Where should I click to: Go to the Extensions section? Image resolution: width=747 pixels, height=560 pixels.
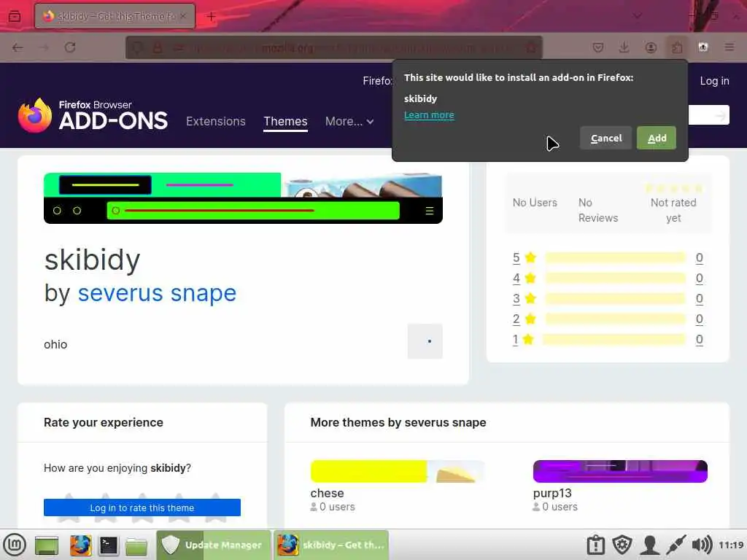216,122
